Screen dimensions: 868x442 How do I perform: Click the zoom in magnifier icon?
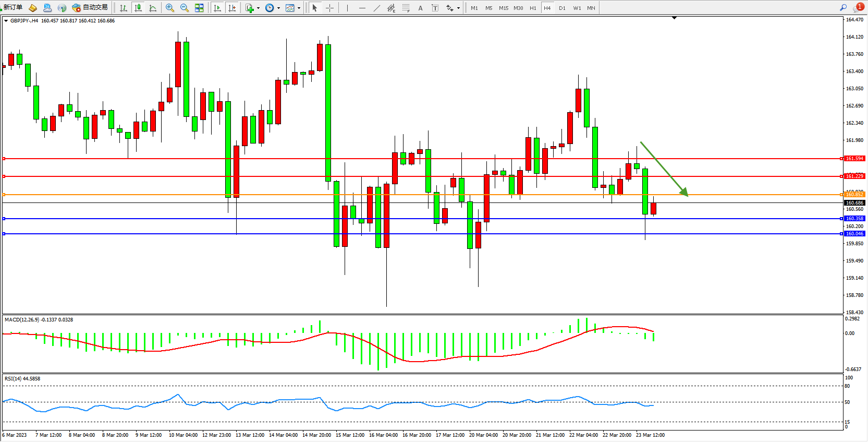(169, 8)
